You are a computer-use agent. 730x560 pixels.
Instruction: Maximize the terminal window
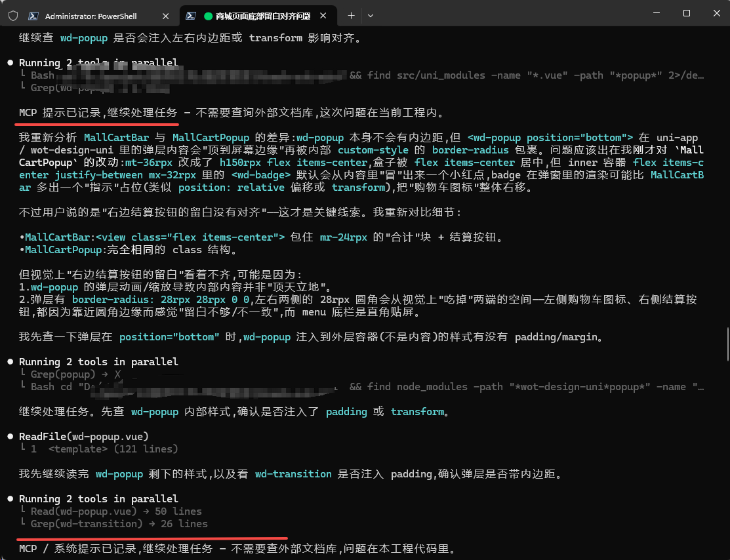[686, 13]
